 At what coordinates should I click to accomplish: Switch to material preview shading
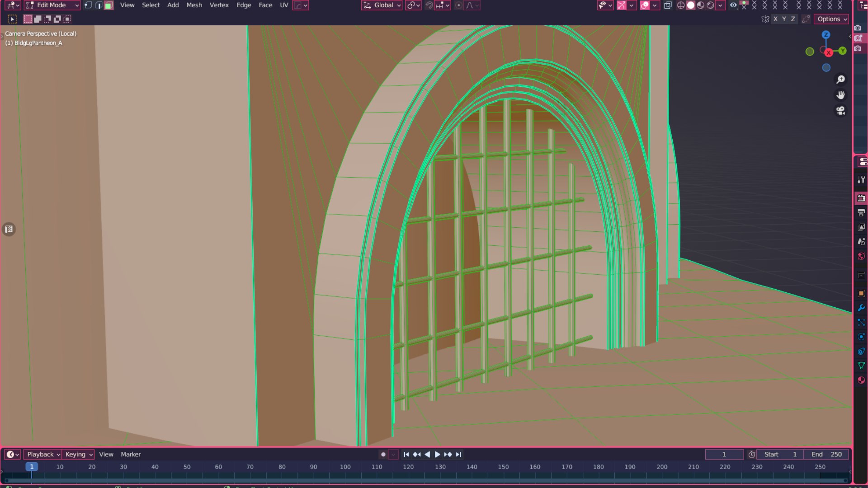pos(701,5)
